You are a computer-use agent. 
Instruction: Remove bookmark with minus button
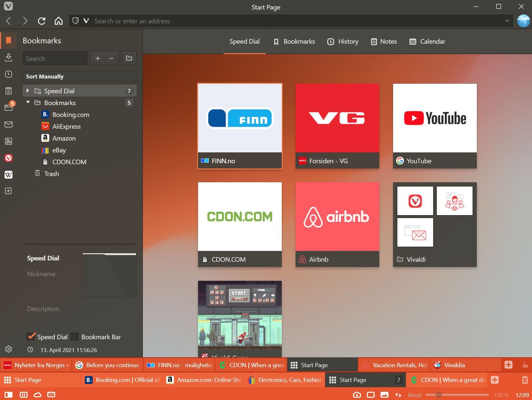coord(111,58)
